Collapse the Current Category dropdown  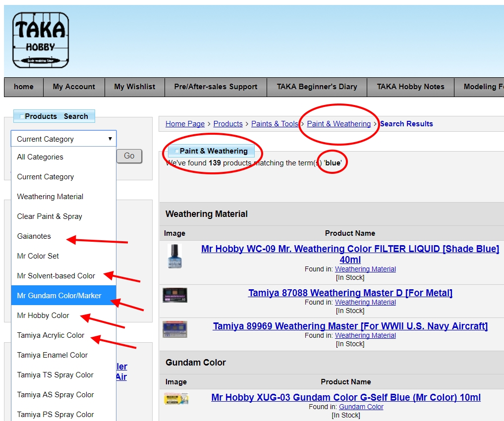(x=63, y=139)
